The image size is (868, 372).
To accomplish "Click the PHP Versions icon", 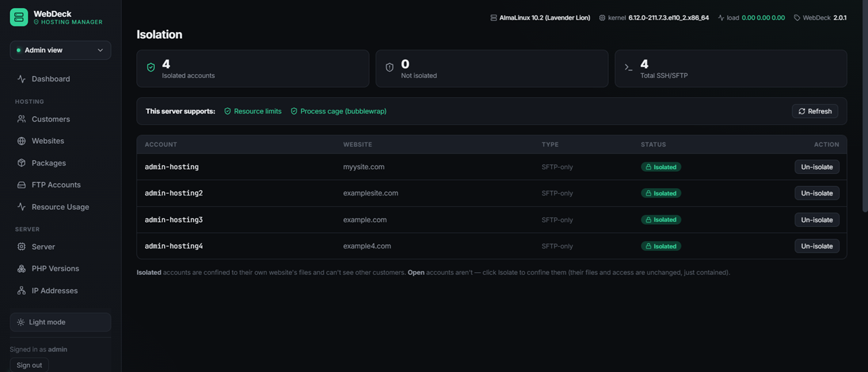I will coord(22,268).
